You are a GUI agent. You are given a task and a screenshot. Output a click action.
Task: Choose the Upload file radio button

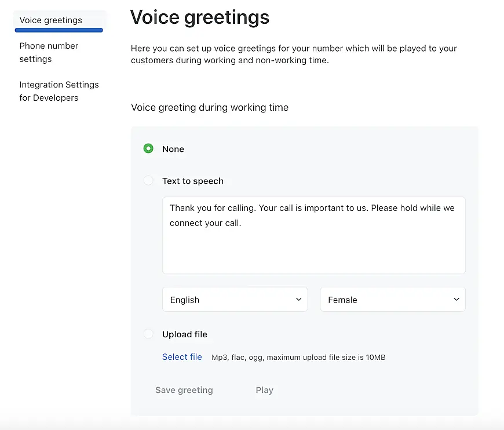coord(148,334)
